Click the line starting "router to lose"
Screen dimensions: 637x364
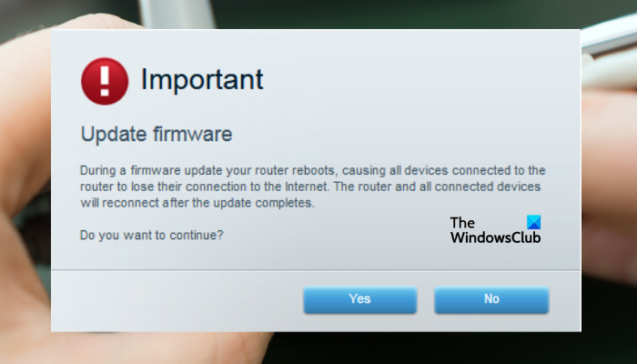pos(312,187)
